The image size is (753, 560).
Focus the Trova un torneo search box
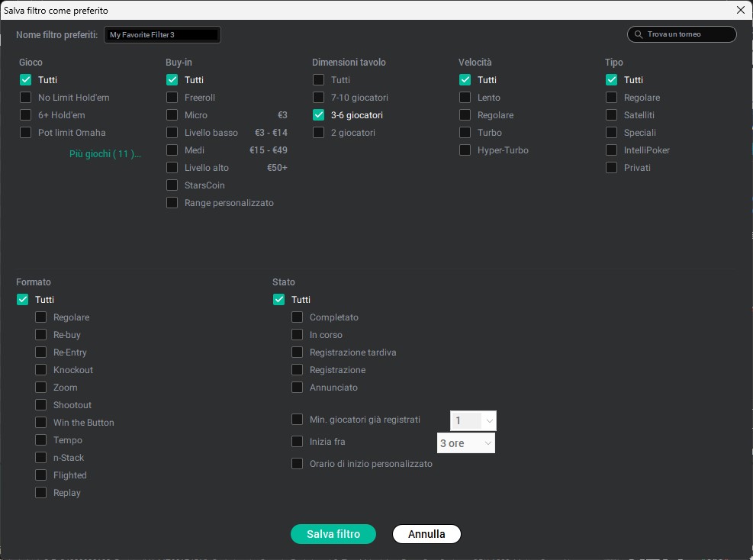coord(687,34)
